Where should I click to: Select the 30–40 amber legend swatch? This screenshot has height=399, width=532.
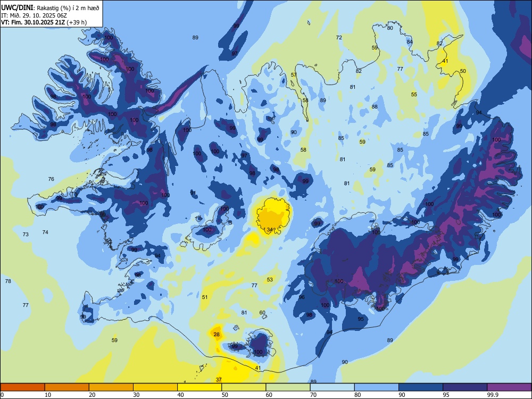pyautogui.click(x=155, y=387)
